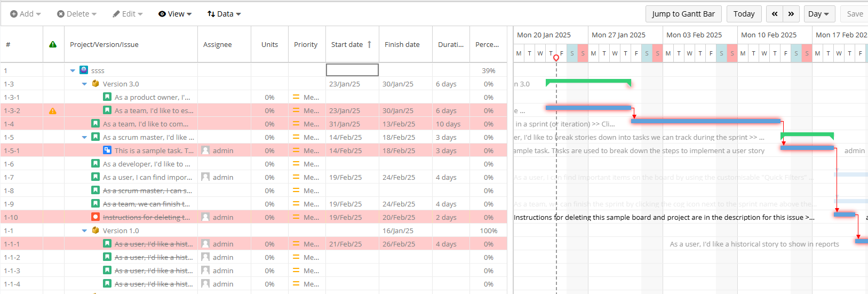
Task: Collapse the ssss project tree
Action: click(73, 70)
